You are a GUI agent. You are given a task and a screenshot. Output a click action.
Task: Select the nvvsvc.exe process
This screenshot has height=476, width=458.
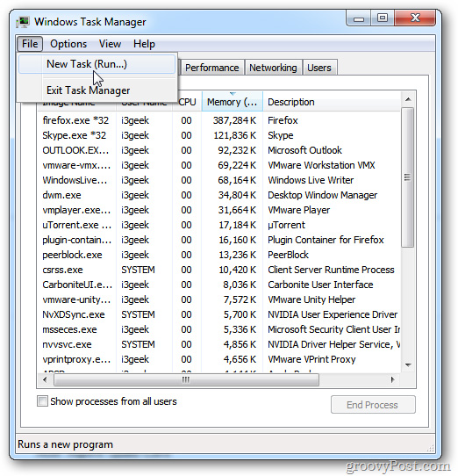[219, 344]
